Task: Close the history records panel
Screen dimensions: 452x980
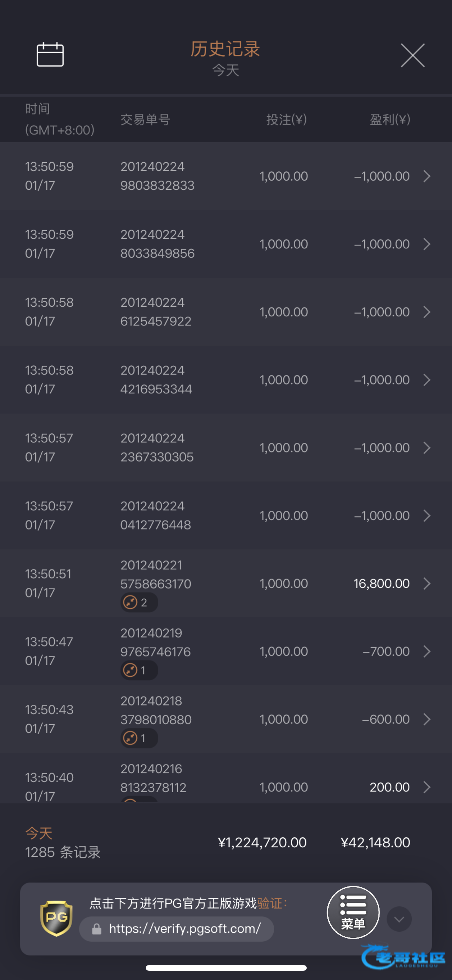Action: point(413,55)
